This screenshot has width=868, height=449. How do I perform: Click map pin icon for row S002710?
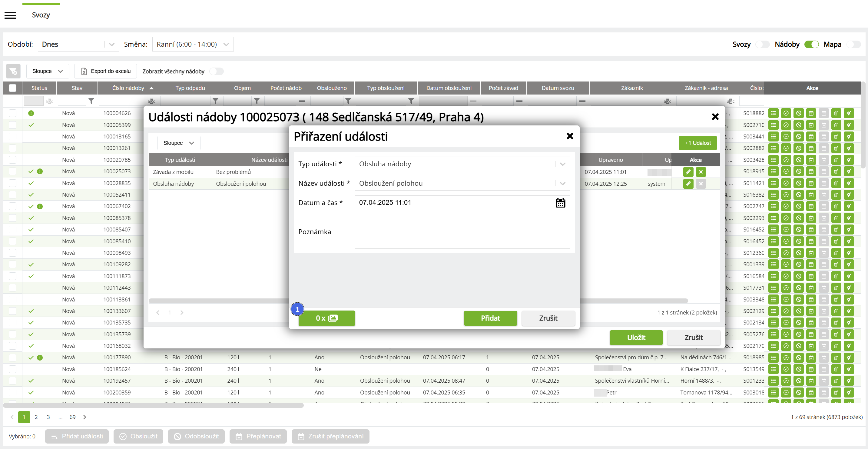point(849,125)
